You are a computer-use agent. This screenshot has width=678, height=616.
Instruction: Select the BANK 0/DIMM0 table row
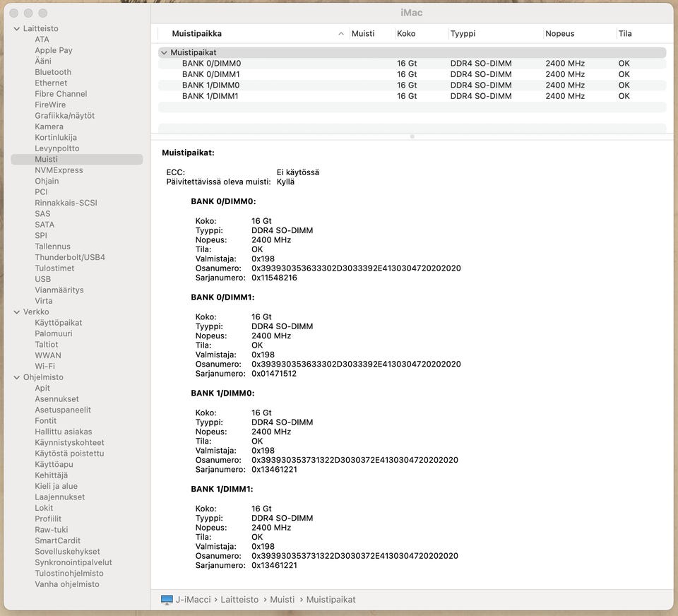point(412,64)
